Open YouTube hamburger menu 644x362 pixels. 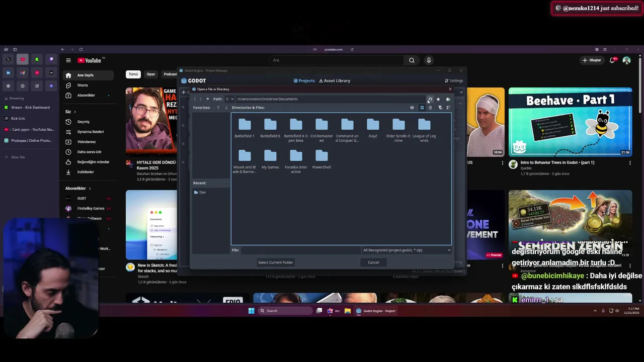68,60
